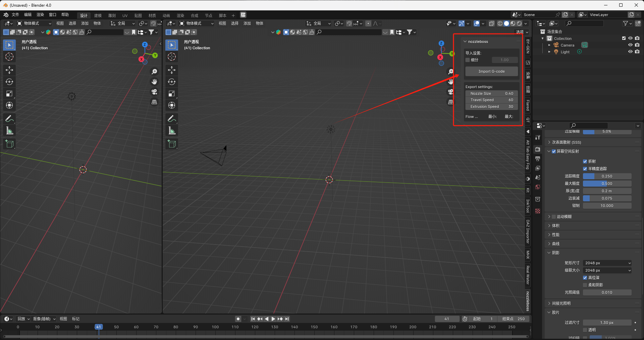Open 添加 menu in left viewport header
The width and height of the screenshot is (644, 340).
[85, 23]
